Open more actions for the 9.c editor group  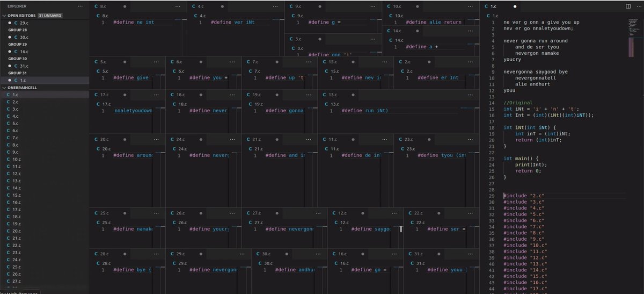pyautogui.click(x=373, y=6)
